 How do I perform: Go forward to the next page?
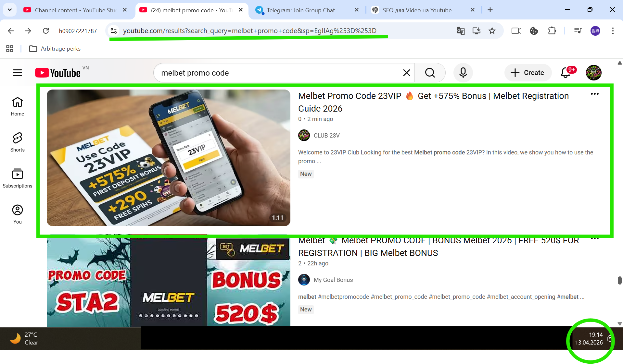28,31
